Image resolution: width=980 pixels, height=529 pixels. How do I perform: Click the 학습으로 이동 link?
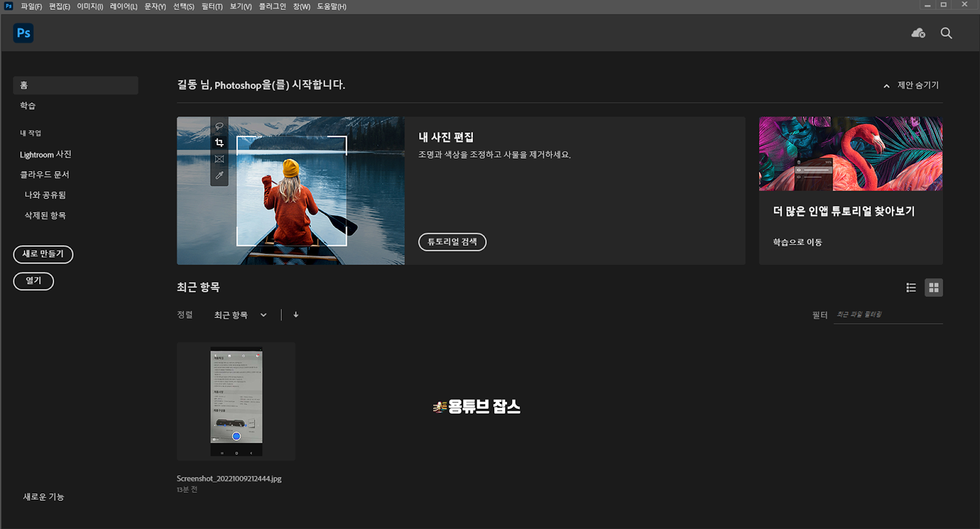(797, 242)
